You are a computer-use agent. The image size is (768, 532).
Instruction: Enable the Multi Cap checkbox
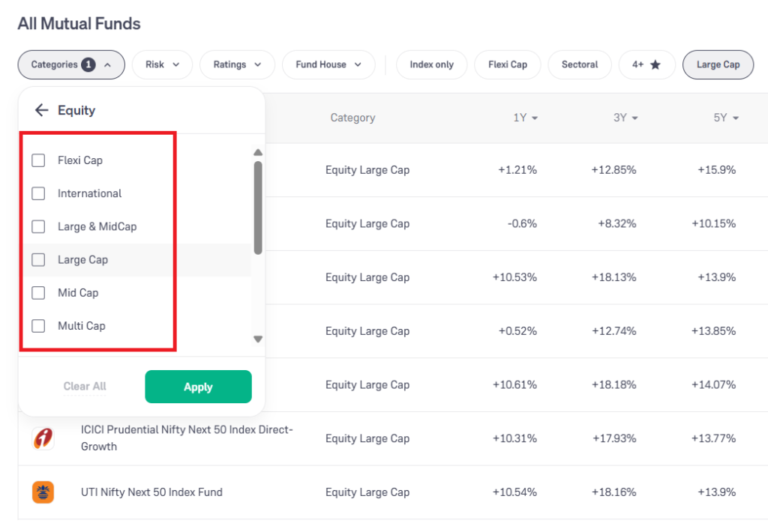(38, 325)
